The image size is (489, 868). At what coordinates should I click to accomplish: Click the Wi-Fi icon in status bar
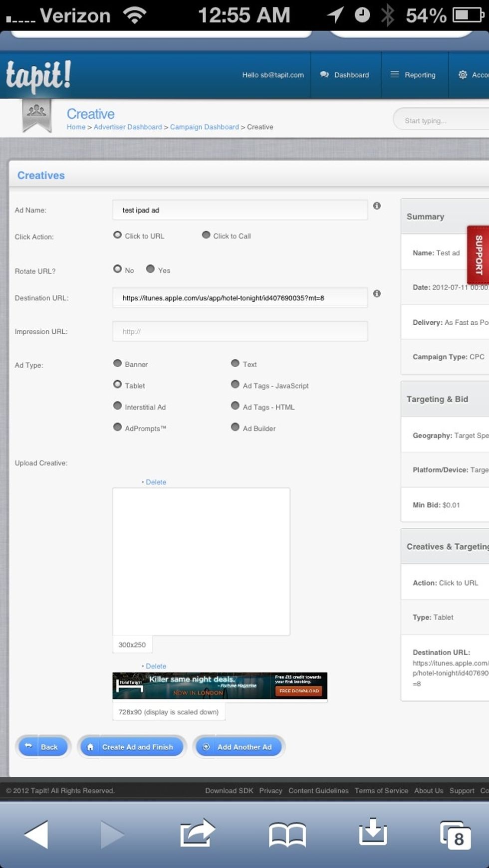click(x=135, y=15)
